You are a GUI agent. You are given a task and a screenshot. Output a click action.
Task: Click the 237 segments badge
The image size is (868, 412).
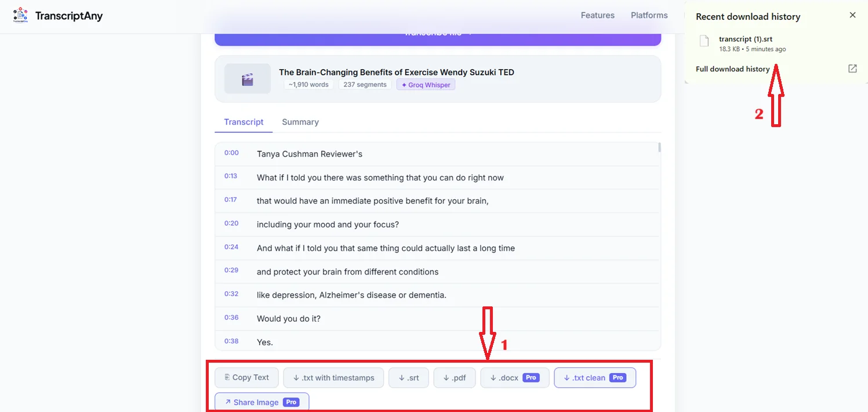click(x=365, y=85)
